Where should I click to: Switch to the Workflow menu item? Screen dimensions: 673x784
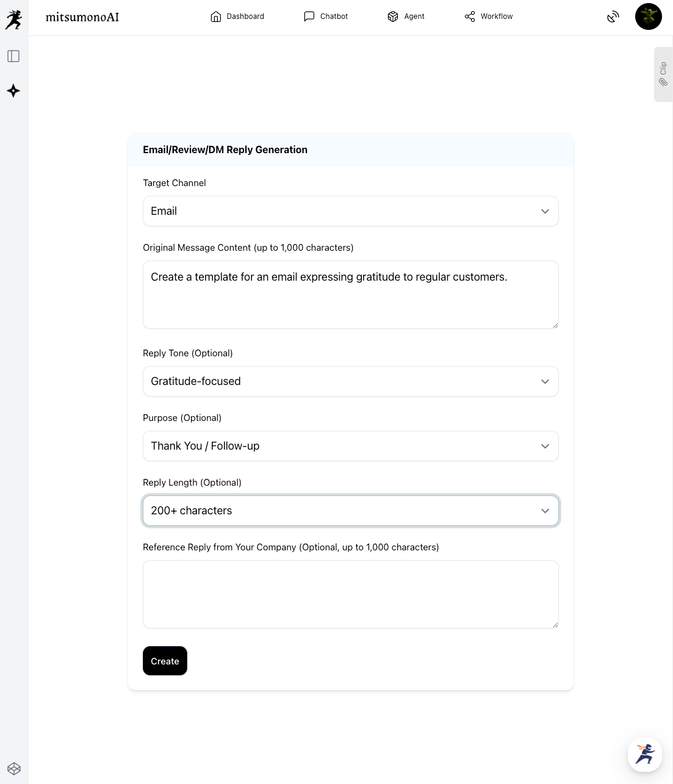point(489,16)
